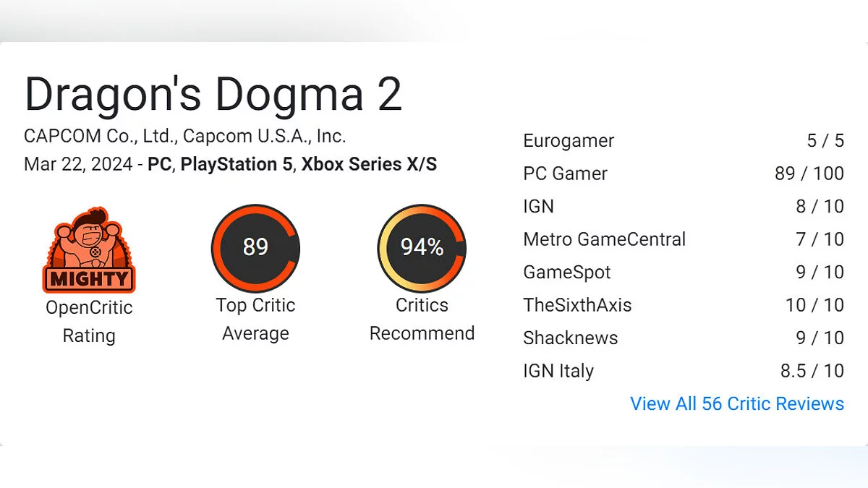This screenshot has width=868, height=488.
Task: Open the GameSpot review
Action: 567,272
